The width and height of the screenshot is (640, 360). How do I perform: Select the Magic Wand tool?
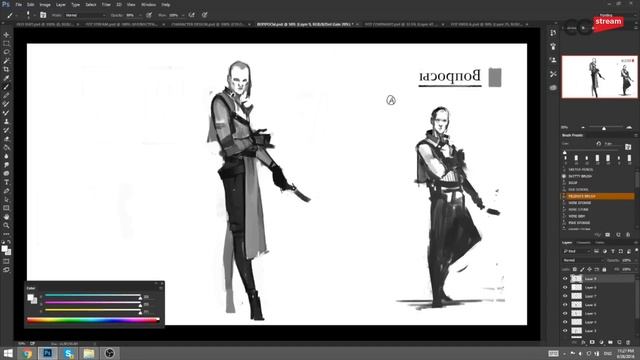6,60
